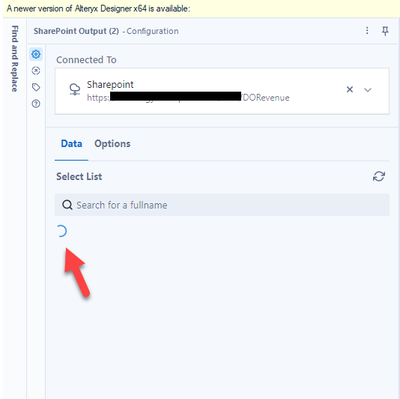Refresh the Select List
Viewport: 400px width, 399px height.
pyautogui.click(x=379, y=176)
